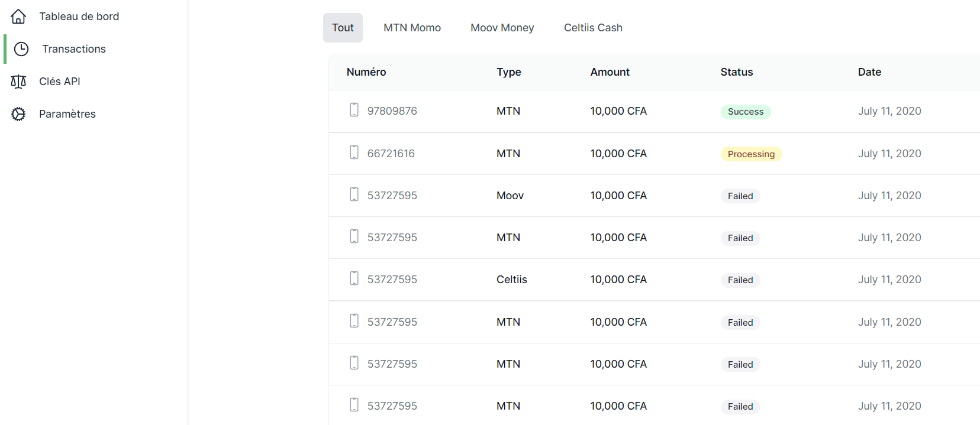Open Paramètres from the sidebar
This screenshot has width=980, height=425.
tap(67, 114)
